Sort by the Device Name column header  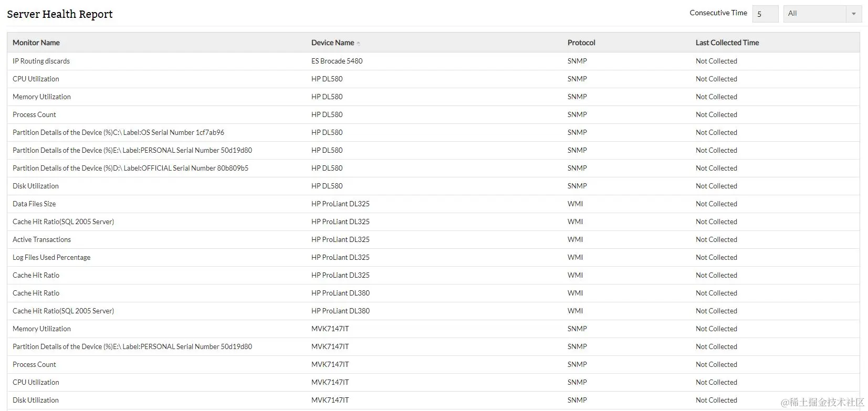pyautogui.click(x=332, y=43)
